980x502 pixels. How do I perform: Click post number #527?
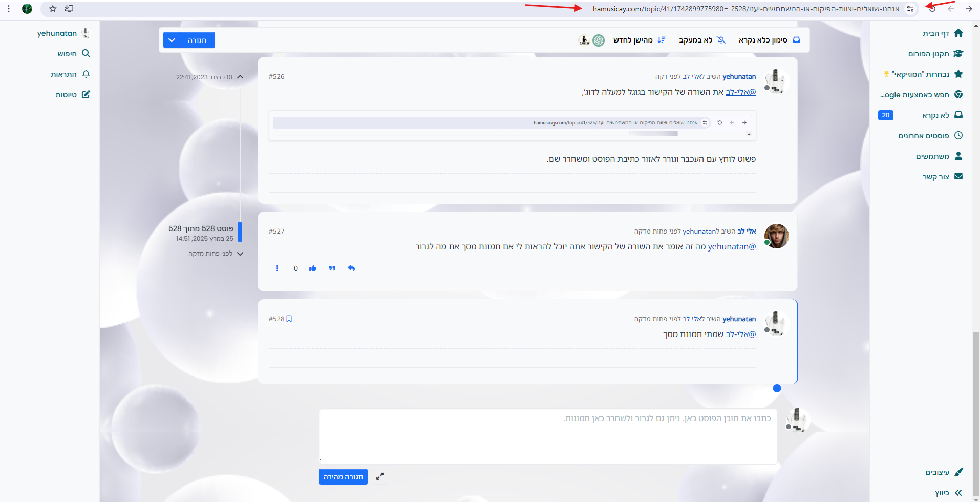[x=276, y=232]
